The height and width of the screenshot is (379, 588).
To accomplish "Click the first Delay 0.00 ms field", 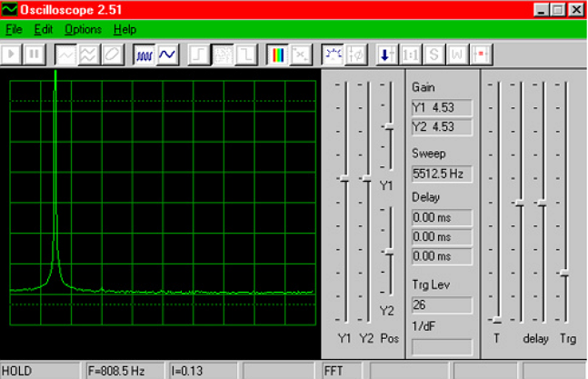I will [x=442, y=218].
